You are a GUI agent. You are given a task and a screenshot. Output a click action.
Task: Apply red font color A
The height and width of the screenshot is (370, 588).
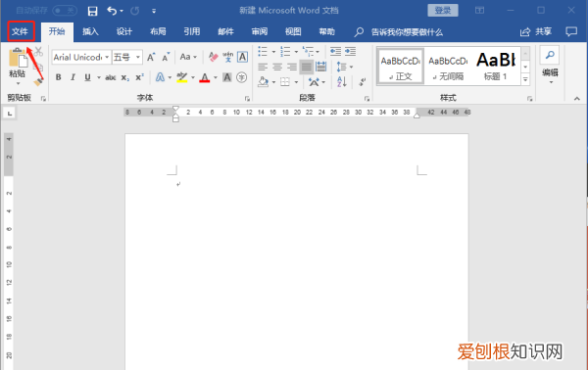pos(205,78)
